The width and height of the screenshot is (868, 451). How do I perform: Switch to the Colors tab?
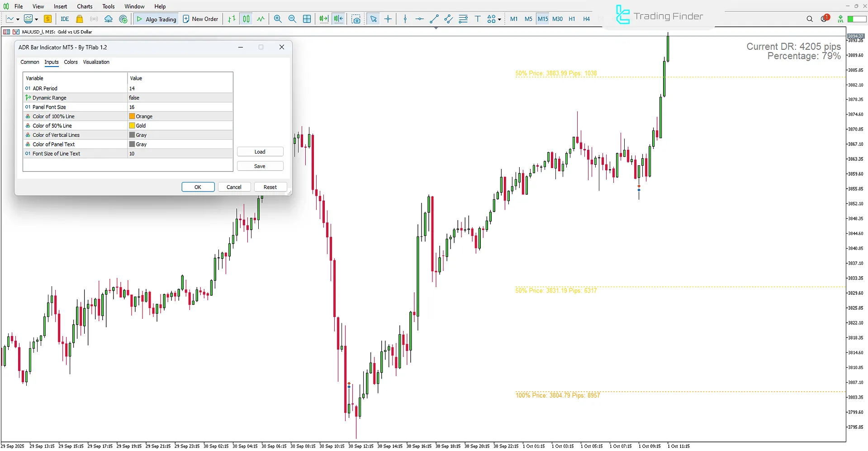(71, 62)
